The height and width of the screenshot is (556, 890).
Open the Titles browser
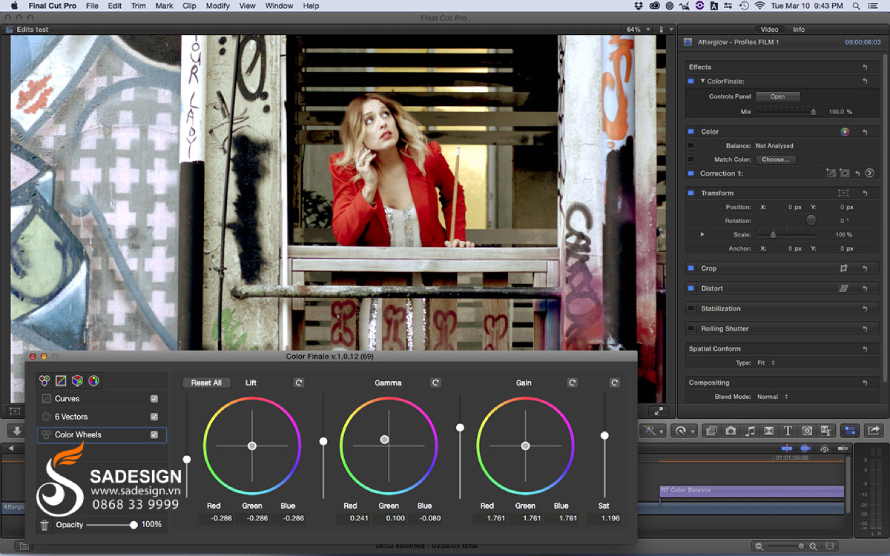[x=788, y=431]
